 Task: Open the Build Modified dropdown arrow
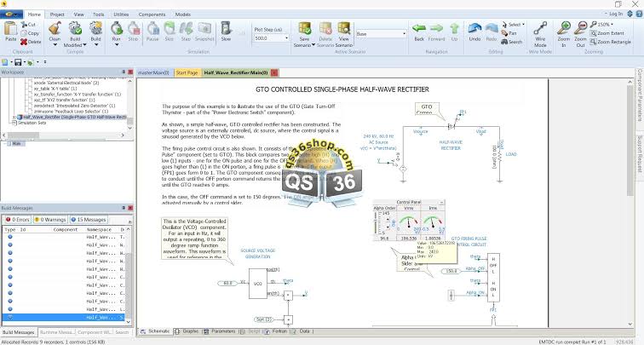(x=84, y=45)
